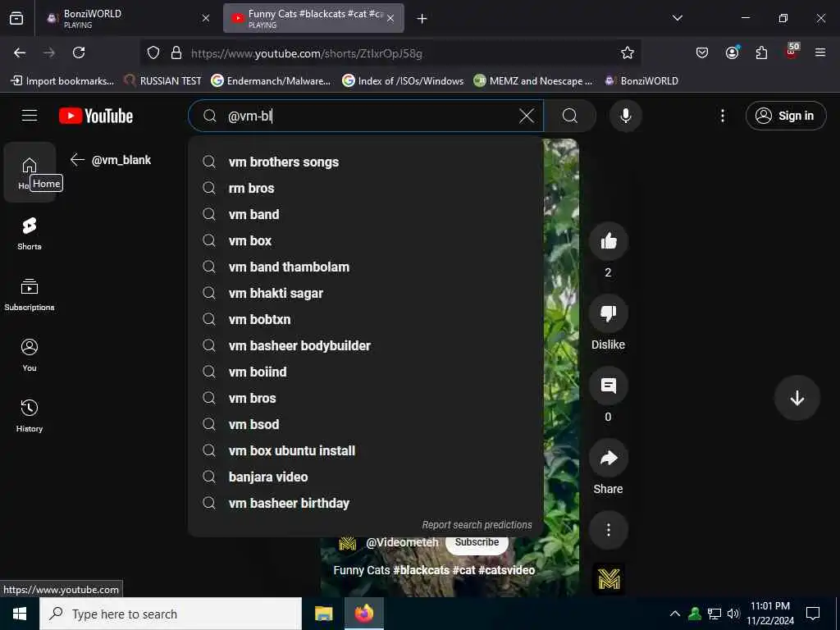Open the YouTube guide hamburger menu

30,115
